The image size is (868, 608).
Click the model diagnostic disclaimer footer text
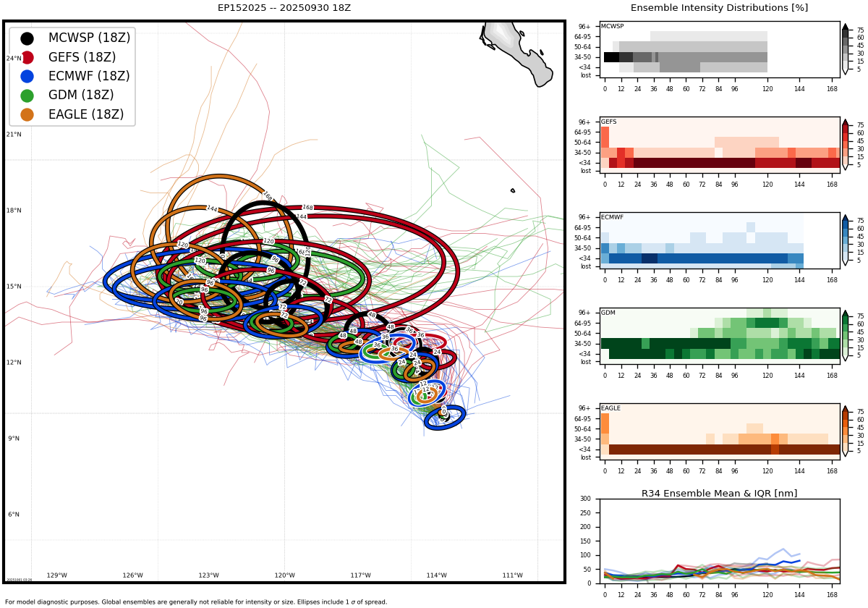[196, 601]
